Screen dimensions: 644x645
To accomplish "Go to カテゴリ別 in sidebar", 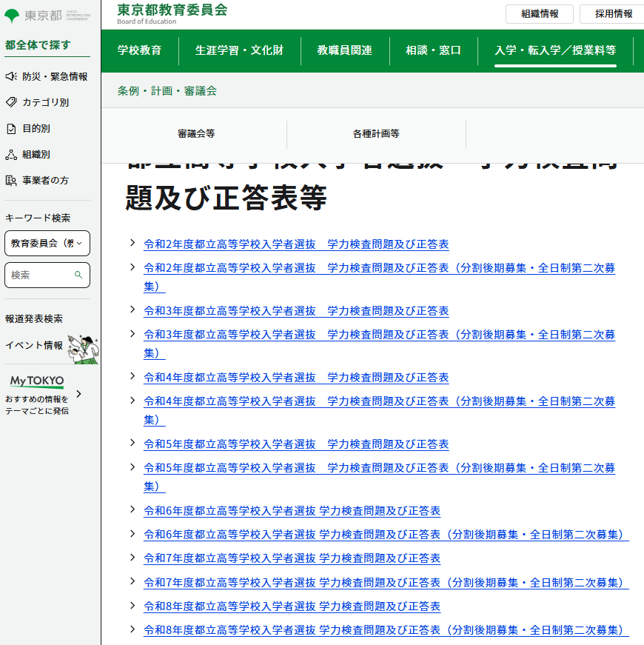I will (x=45, y=102).
